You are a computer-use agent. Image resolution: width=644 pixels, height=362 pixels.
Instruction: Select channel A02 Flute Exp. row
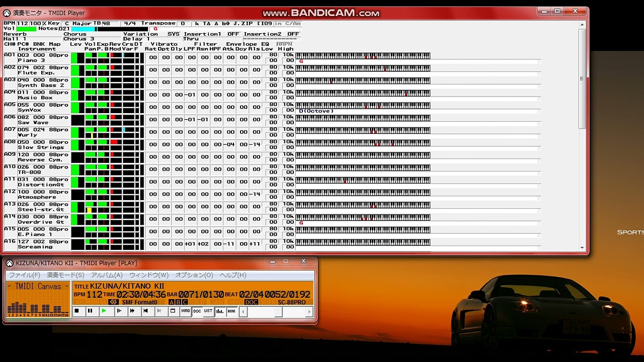click(x=36, y=70)
